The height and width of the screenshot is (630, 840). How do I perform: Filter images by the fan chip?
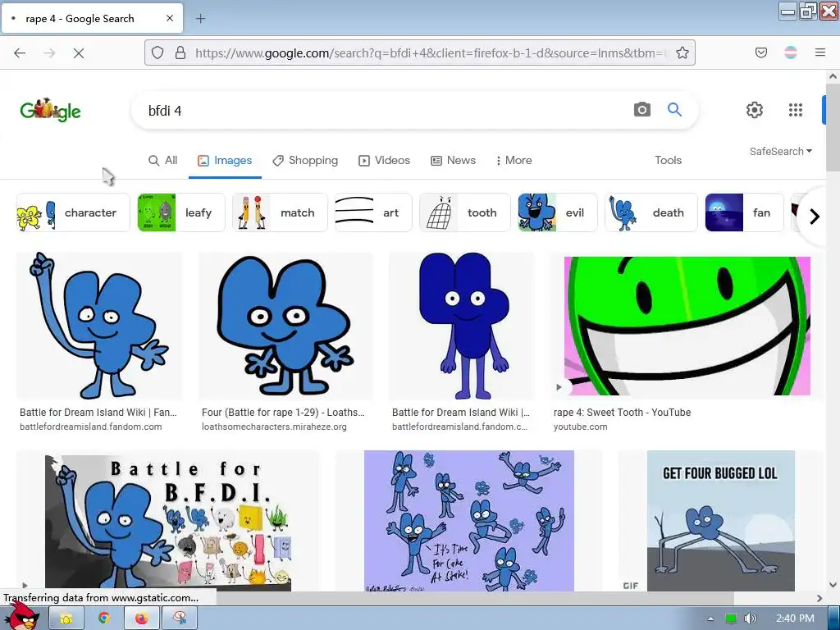click(x=744, y=212)
